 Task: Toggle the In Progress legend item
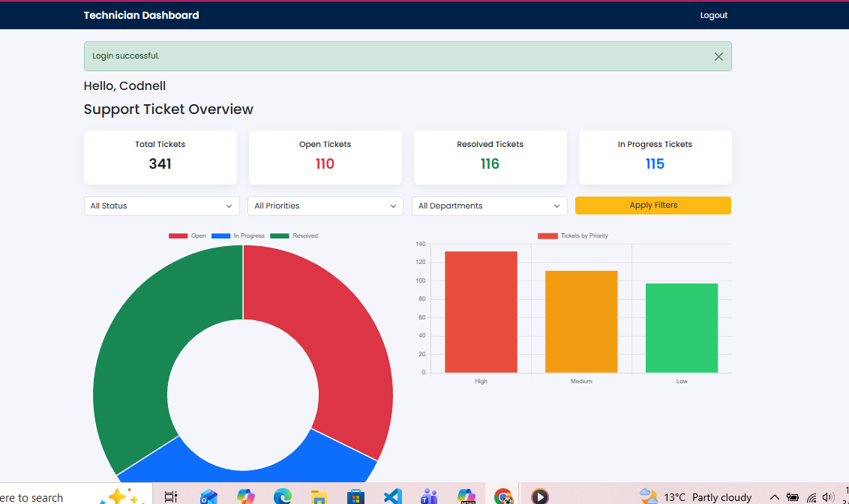pyautogui.click(x=238, y=235)
